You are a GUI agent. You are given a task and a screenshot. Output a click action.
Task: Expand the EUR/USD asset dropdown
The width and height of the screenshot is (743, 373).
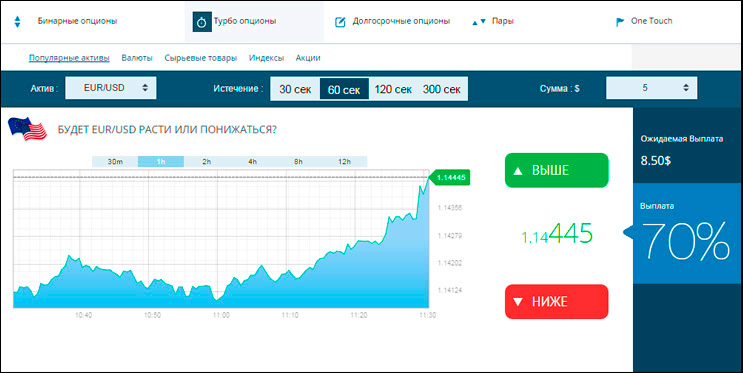110,88
